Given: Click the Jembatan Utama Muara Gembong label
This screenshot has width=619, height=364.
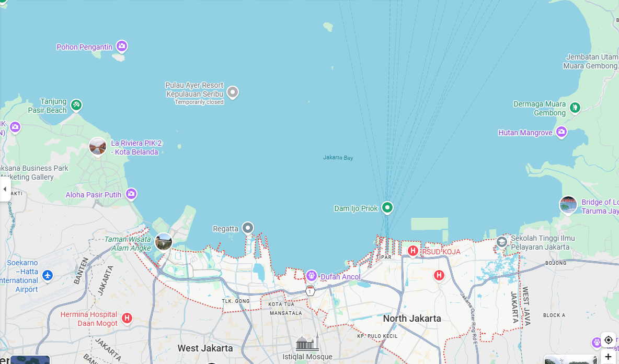Looking at the screenshot, I should 591,62.
